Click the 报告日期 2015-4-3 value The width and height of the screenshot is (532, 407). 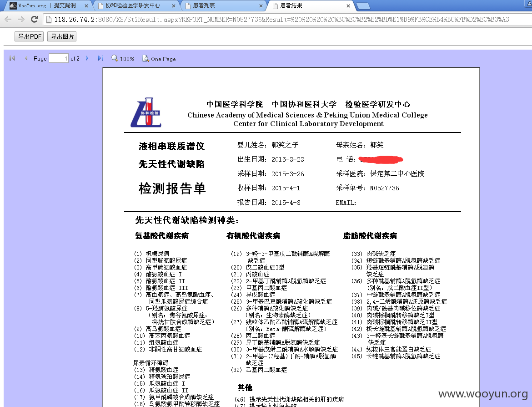click(x=286, y=203)
